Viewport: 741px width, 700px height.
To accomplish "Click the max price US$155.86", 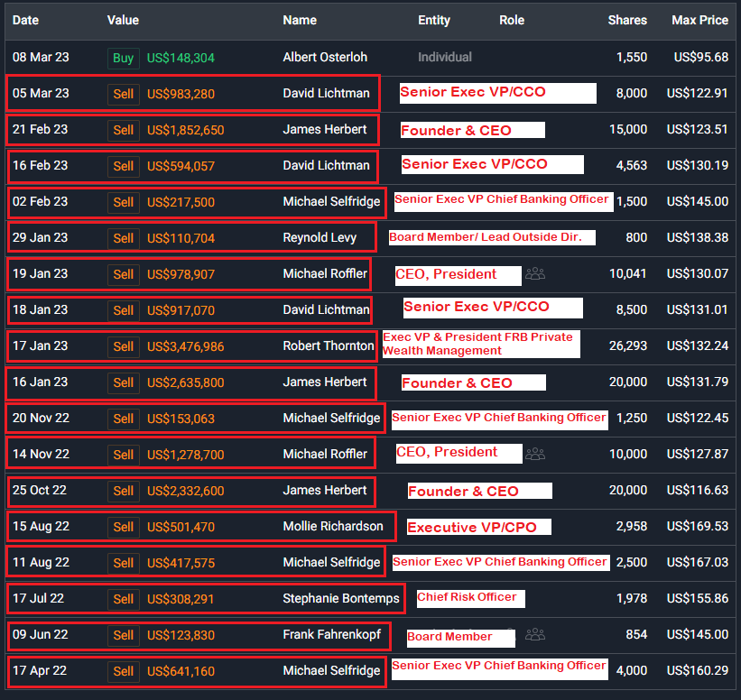I will (x=698, y=598).
